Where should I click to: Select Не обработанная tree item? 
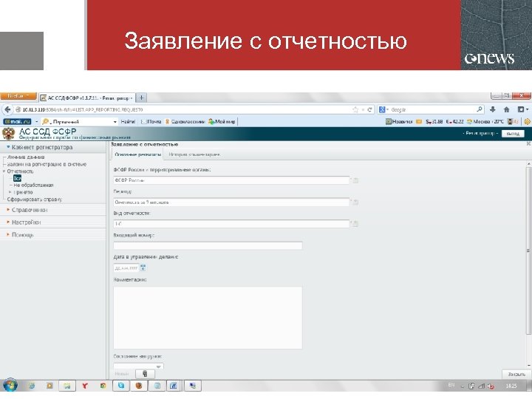pos(33,185)
